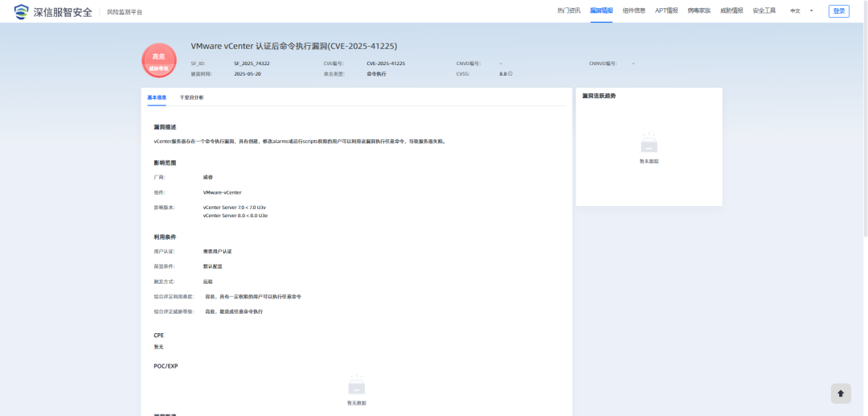
Task: Click the 深信服智安全 brand name
Action: pyautogui.click(x=63, y=11)
